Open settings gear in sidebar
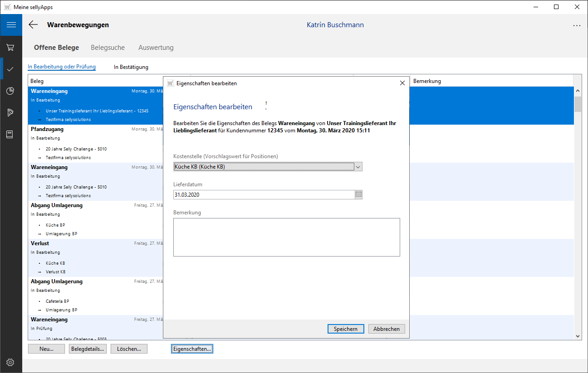Screen dimensions: 588x373 click(x=10, y=362)
